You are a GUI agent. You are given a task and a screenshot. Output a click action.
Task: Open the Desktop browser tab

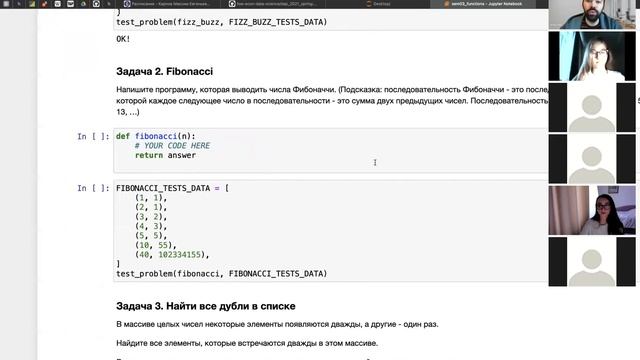(x=378, y=4)
